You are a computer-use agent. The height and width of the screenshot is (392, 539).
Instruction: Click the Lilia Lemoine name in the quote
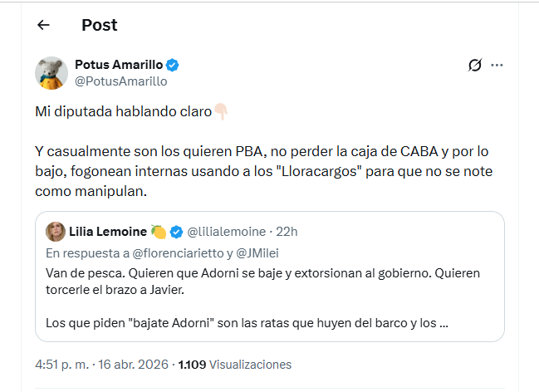(108, 231)
